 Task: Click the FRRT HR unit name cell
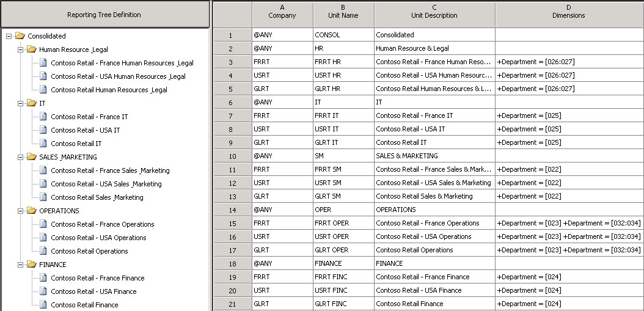coord(344,62)
